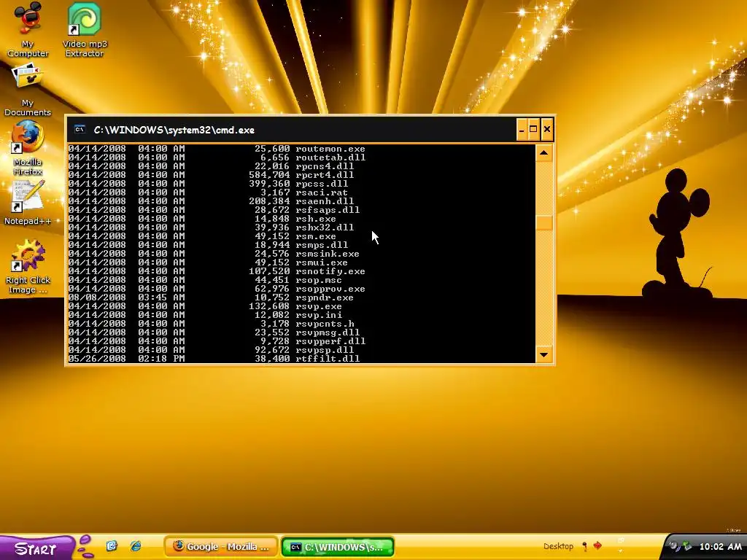Click rsvpmsg.dll in the listing
The image size is (747, 560).
tap(328, 332)
